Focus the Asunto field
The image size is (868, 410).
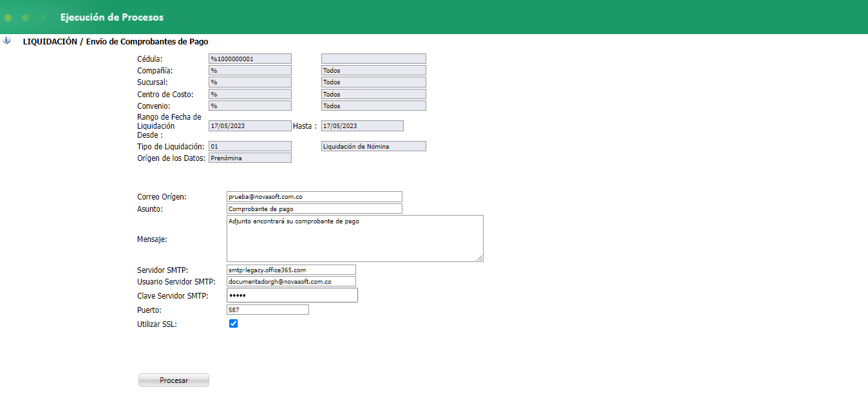(x=314, y=209)
